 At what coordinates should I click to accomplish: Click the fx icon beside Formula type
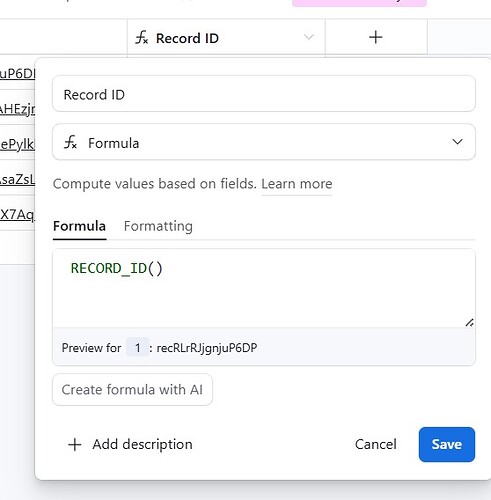tap(70, 142)
